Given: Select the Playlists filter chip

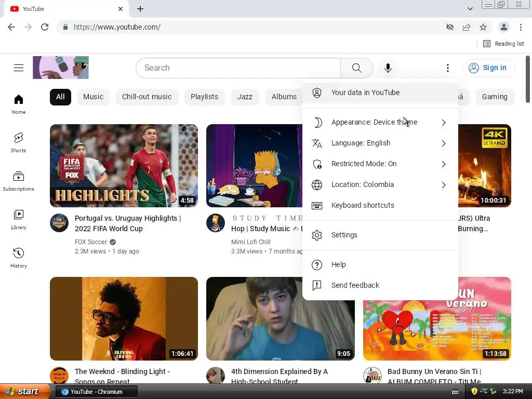Looking at the screenshot, I should point(204,97).
